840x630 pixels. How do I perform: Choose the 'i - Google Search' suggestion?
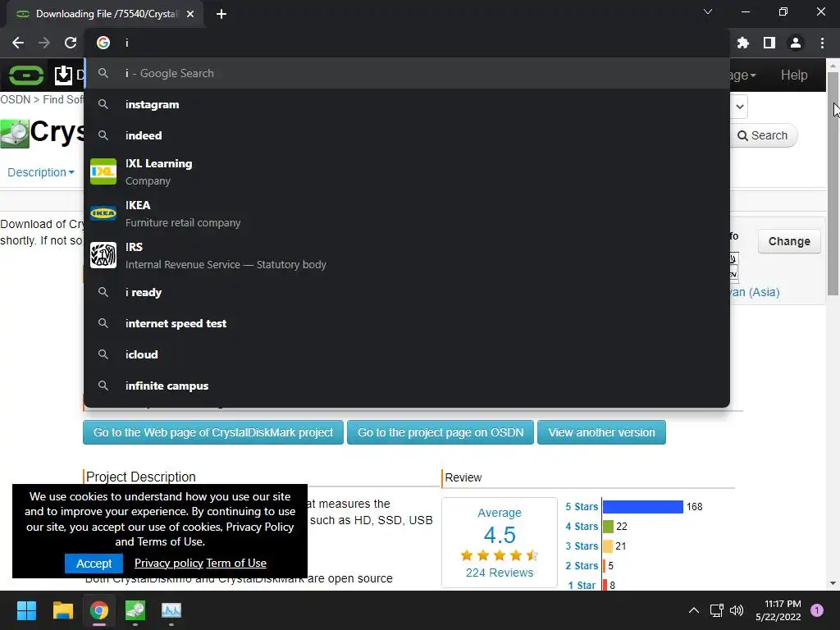point(407,73)
